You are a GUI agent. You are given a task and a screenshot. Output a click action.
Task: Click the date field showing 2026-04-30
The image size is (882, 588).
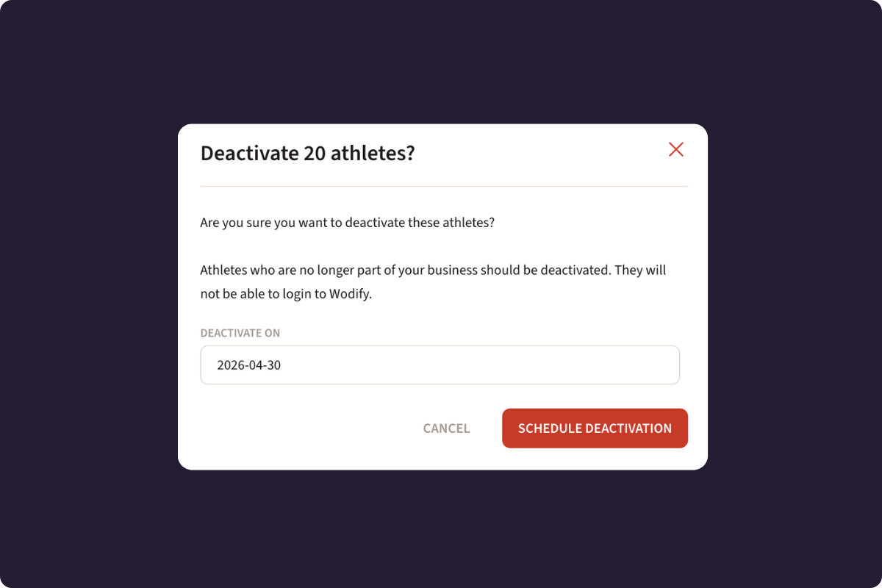pyautogui.click(x=440, y=365)
